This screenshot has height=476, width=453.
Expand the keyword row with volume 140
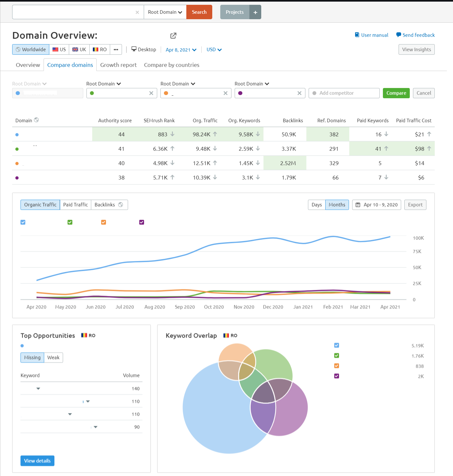38,389
